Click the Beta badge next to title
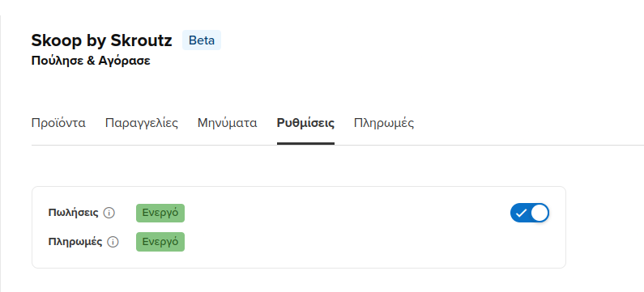The image size is (644, 292). pos(202,40)
